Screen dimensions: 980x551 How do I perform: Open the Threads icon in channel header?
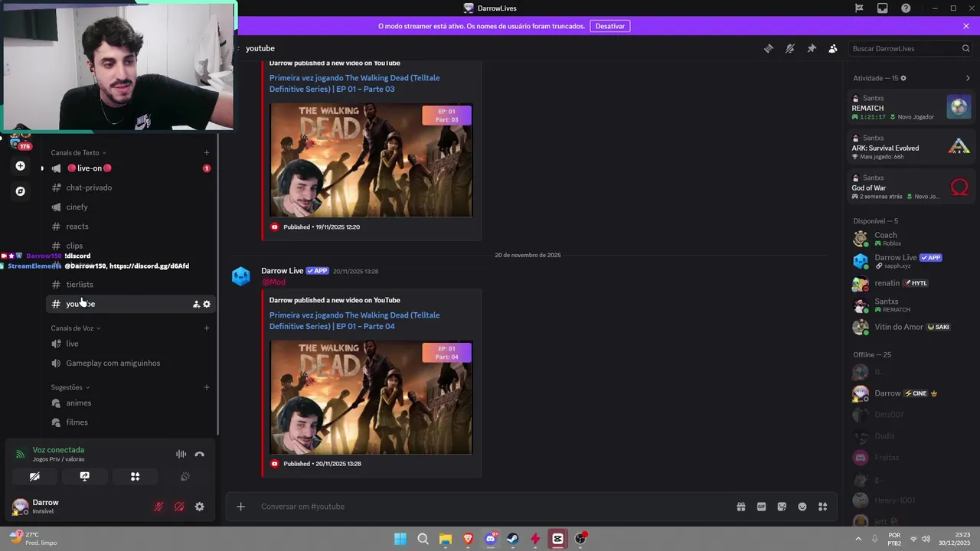click(x=769, y=48)
